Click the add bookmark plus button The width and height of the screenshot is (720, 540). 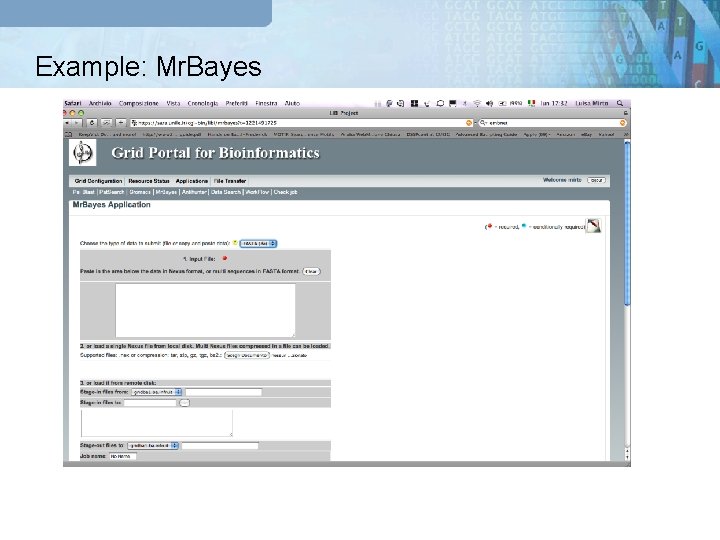pos(121,123)
